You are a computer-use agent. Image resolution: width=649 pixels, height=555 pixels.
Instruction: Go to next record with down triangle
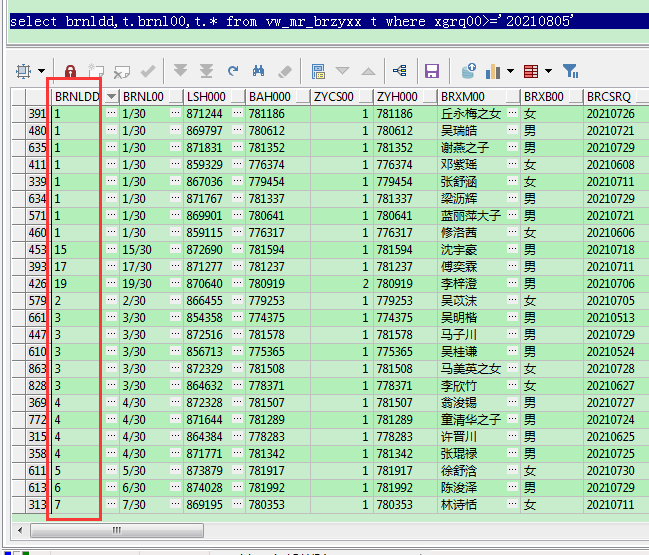(342, 71)
